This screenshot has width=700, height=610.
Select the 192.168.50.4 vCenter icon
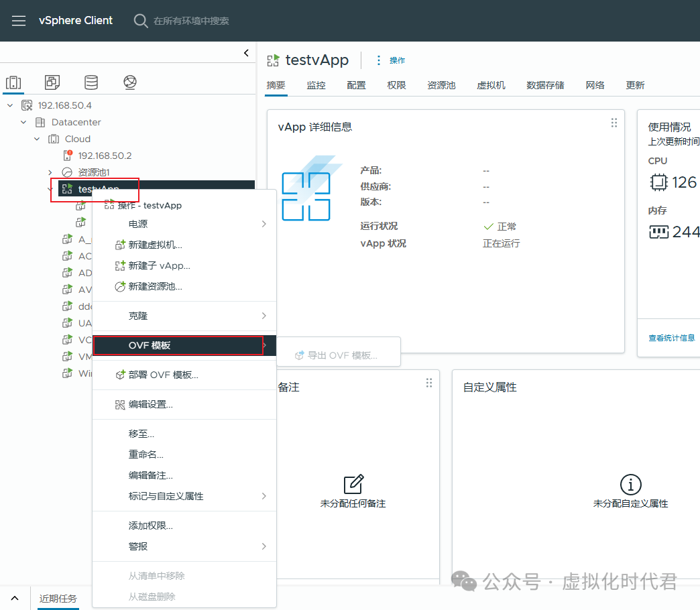click(x=27, y=105)
